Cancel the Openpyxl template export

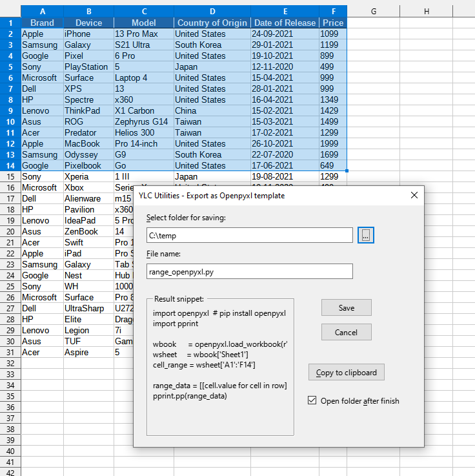pos(346,332)
